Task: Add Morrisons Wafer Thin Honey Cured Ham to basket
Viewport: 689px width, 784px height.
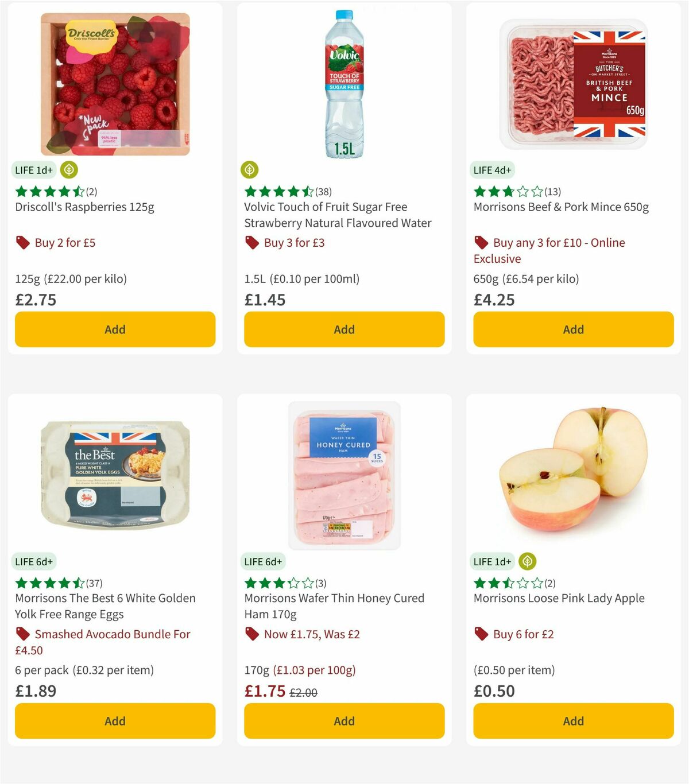Action: pos(344,721)
